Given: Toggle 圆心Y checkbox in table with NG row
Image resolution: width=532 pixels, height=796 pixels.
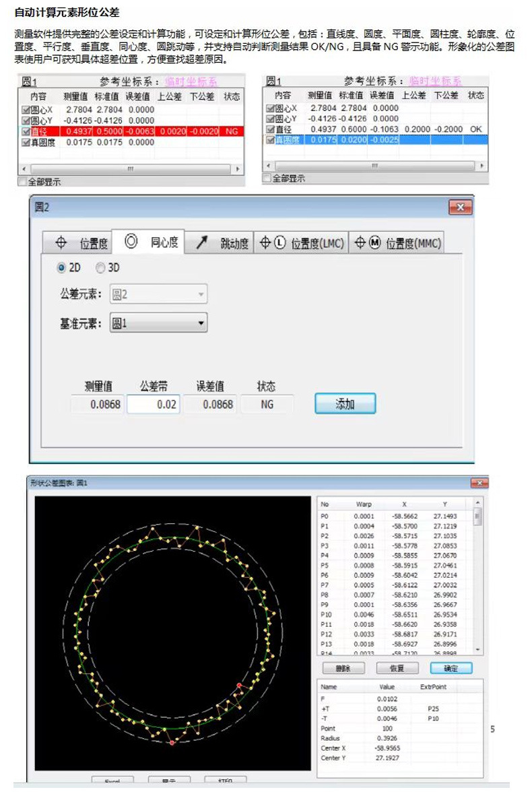Looking at the screenshot, I should 26,121.
